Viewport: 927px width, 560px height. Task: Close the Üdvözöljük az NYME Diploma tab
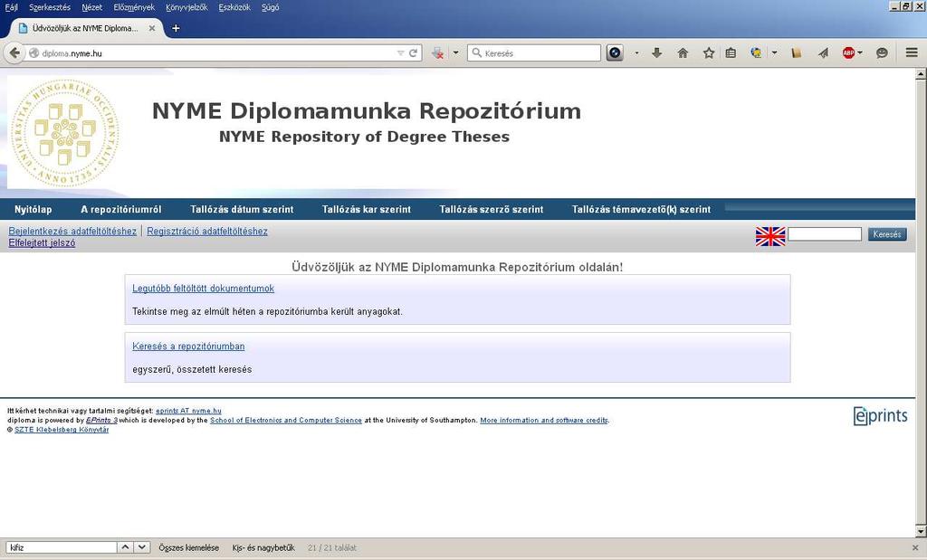pyautogui.click(x=152, y=28)
